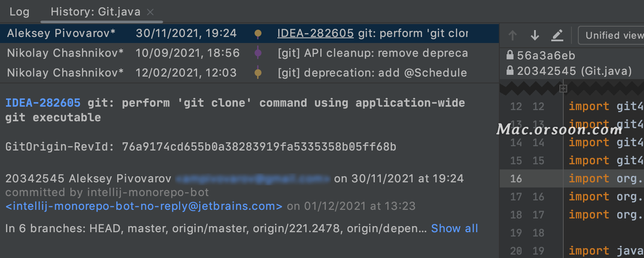Switch to the Log tab

(19, 12)
